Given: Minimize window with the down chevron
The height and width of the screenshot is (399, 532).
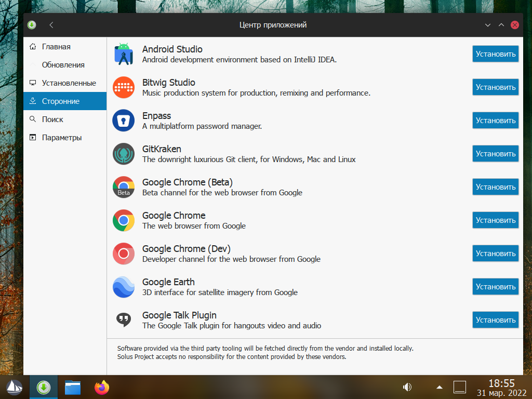Looking at the screenshot, I should [x=487, y=25].
